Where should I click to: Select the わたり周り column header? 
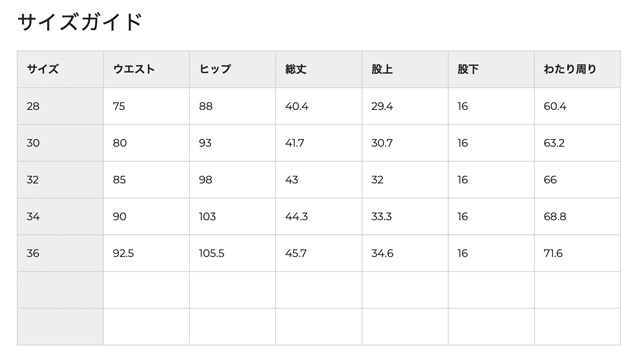(x=578, y=69)
